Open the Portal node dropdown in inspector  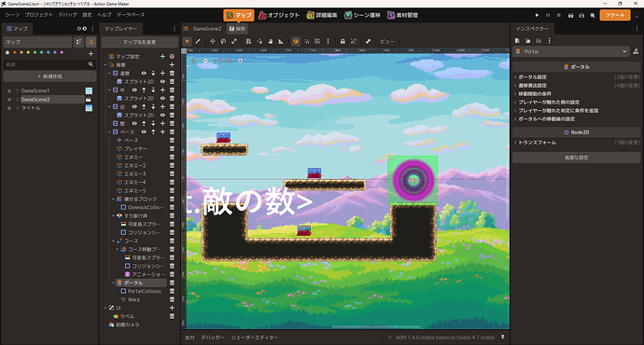click(571, 51)
